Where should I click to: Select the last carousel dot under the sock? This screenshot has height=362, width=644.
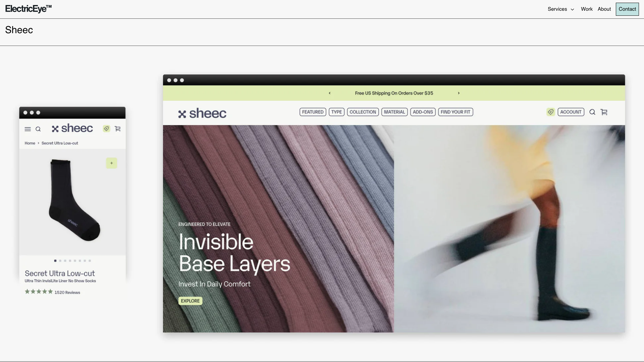coord(90,261)
